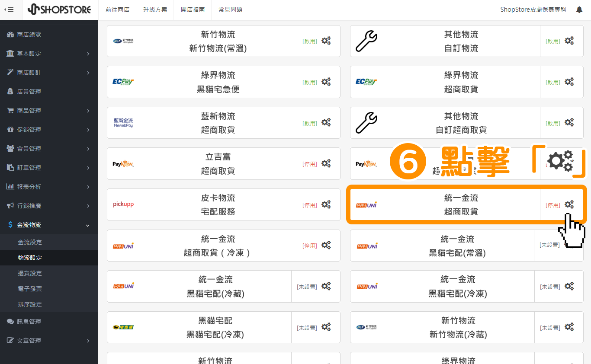Click [未設置] status on 統一金流 黑貓宅配(冷藏)
This screenshot has width=591, height=364.
pos(307,287)
